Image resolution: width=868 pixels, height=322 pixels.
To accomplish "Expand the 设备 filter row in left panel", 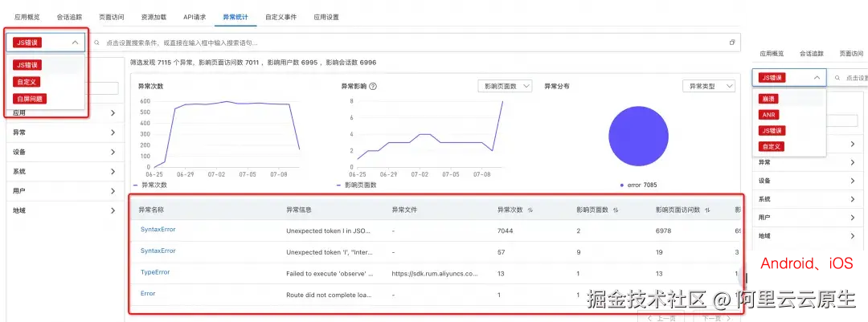I will 64,152.
